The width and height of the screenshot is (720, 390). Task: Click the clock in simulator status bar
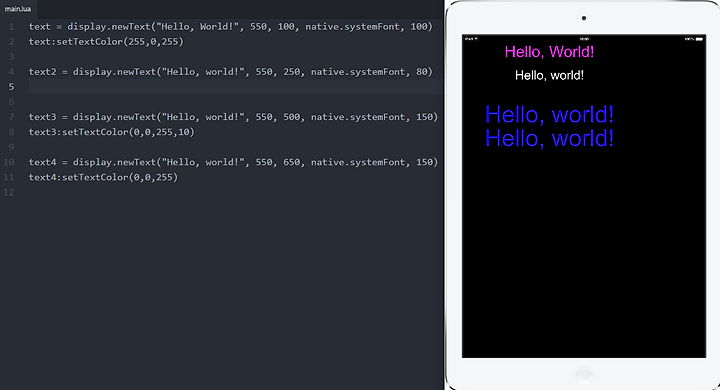pyautogui.click(x=584, y=39)
